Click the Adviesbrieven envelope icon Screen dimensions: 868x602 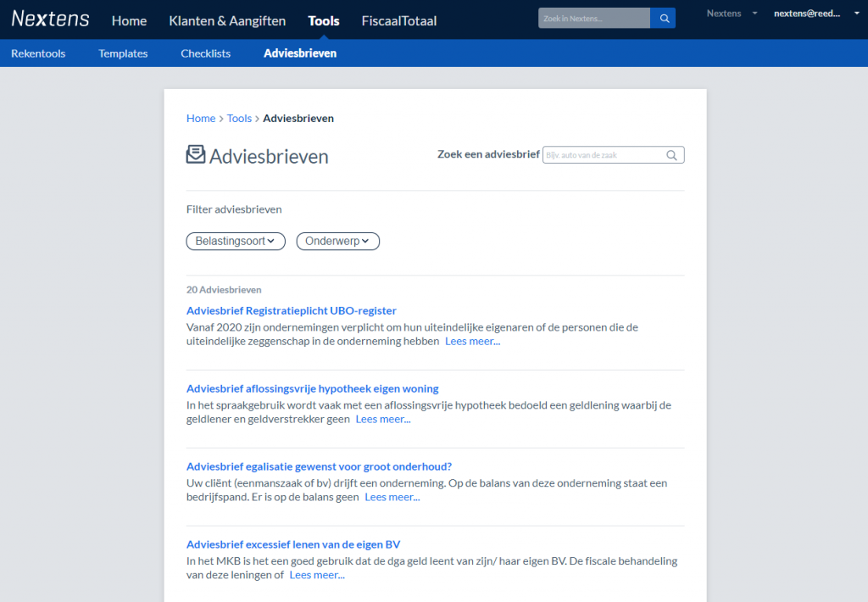point(196,154)
